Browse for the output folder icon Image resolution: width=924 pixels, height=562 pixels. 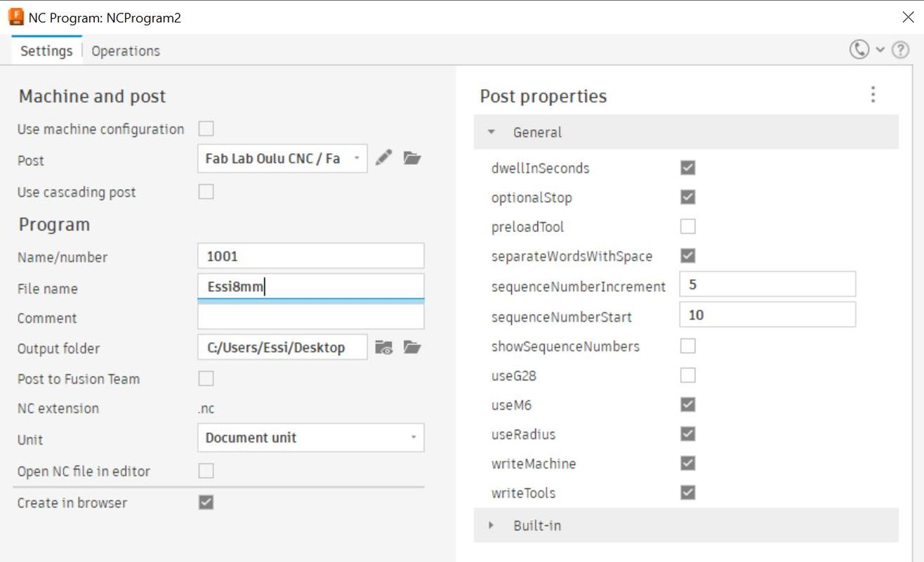pyautogui.click(x=412, y=347)
